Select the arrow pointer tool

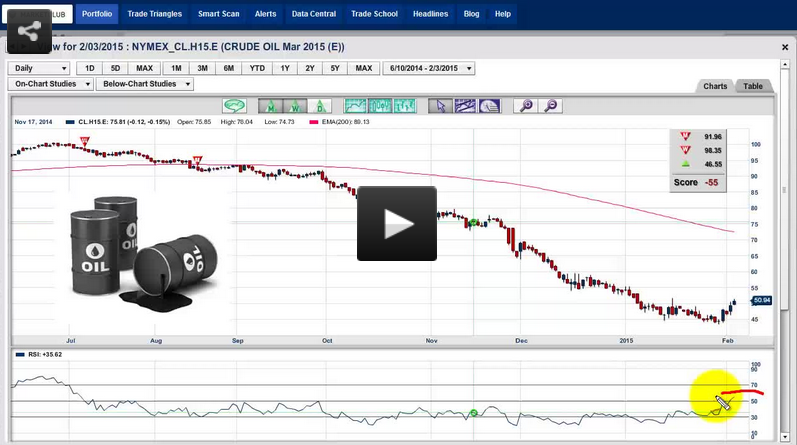(x=440, y=105)
